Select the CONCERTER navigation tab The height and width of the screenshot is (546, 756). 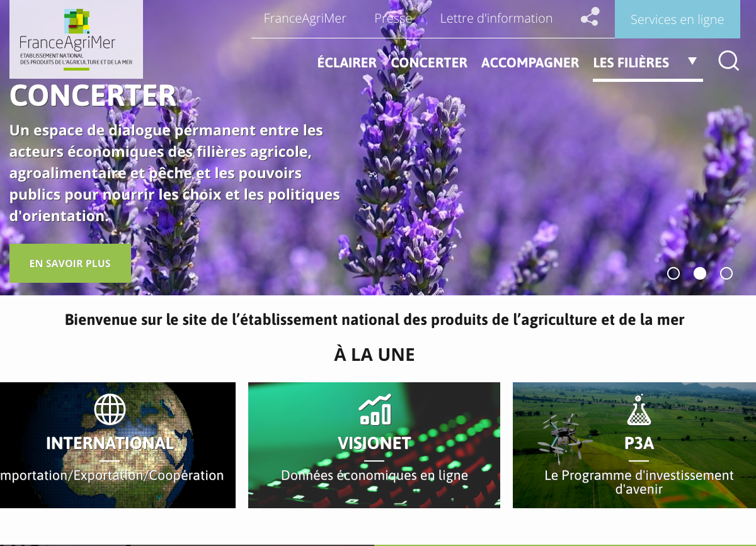click(429, 62)
